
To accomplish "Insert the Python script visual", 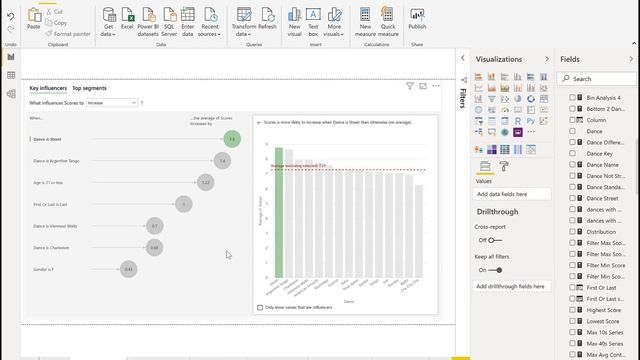I will pyautogui.click(x=531, y=121).
